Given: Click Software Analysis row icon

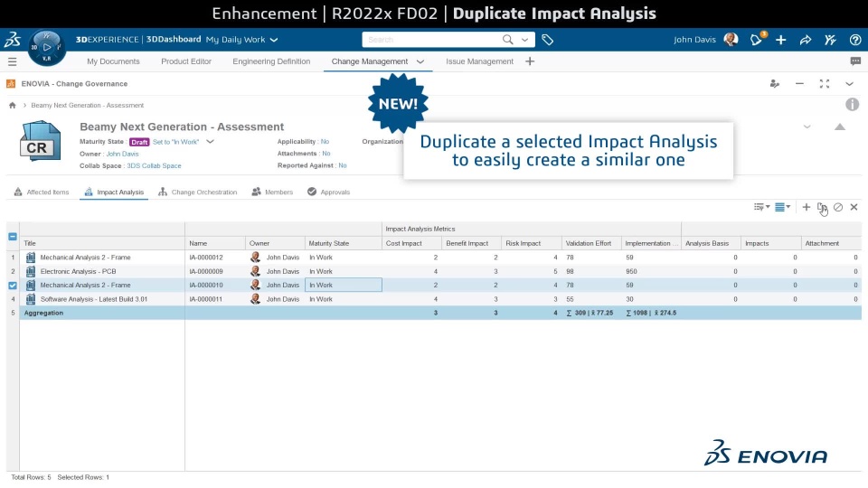Looking at the screenshot, I should point(31,299).
